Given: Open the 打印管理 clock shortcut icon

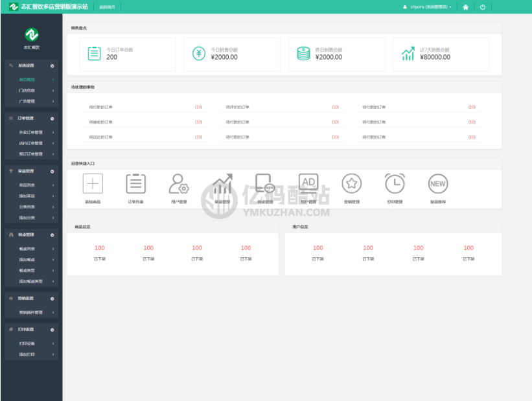Looking at the screenshot, I should 395,183.
